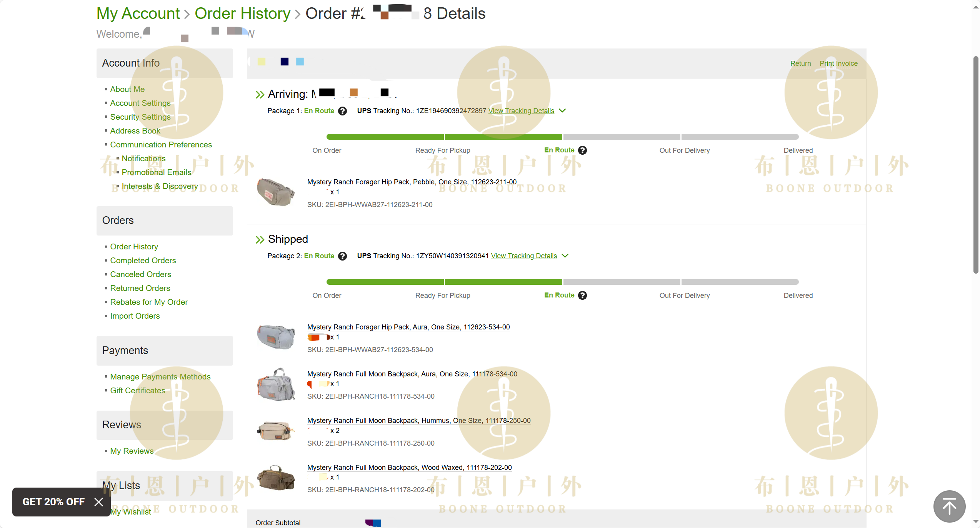
Task: Close the GET 20% OFF banner
Action: click(99, 502)
